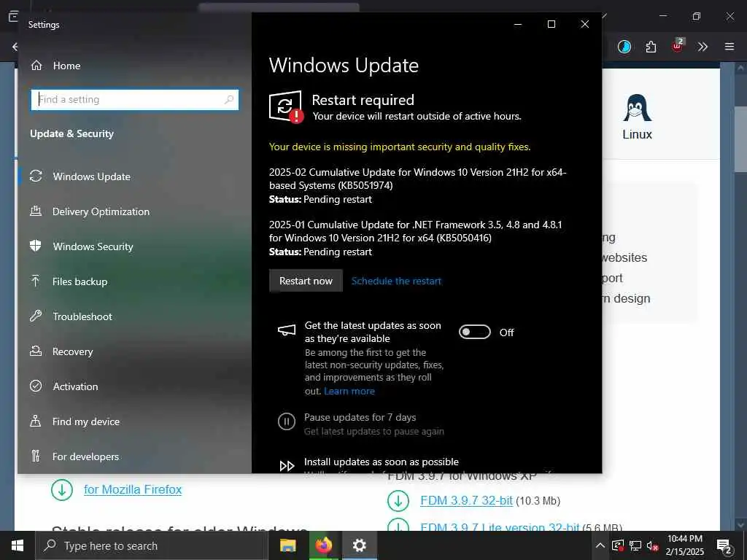The width and height of the screenshot is (747, 560).
Task: Expand Firefox toolbar overflow chevrons
Action: coord(703,47)
